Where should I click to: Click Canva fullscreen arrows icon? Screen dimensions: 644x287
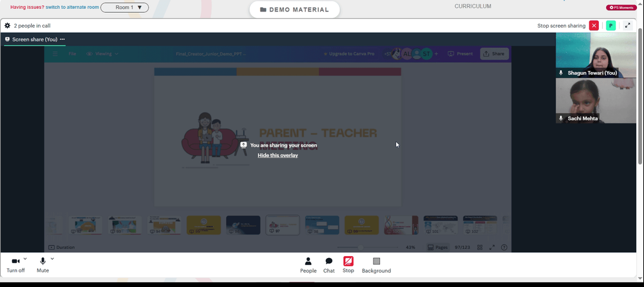pos(492,248)
